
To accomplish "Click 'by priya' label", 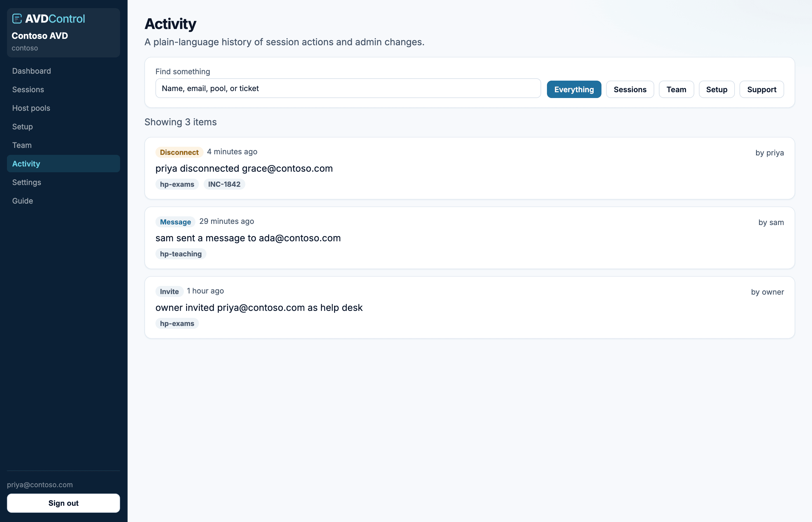I will point(770,153).
